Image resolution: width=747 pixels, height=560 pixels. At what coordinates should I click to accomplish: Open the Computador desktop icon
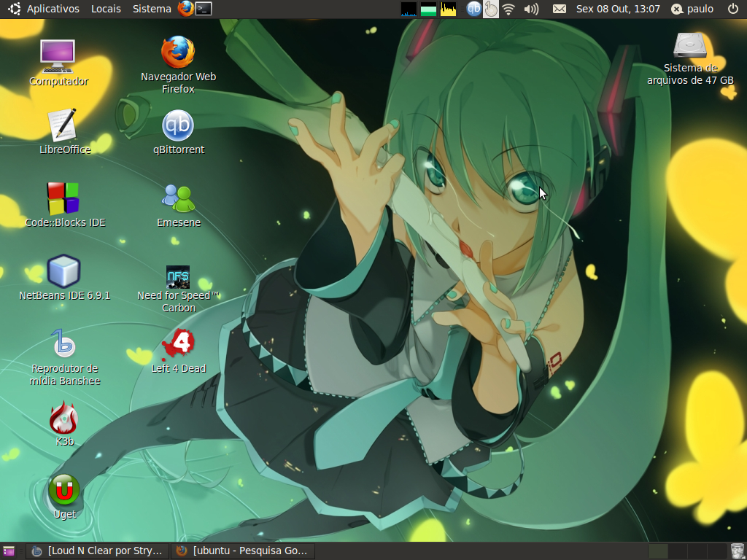click(58, 56)
